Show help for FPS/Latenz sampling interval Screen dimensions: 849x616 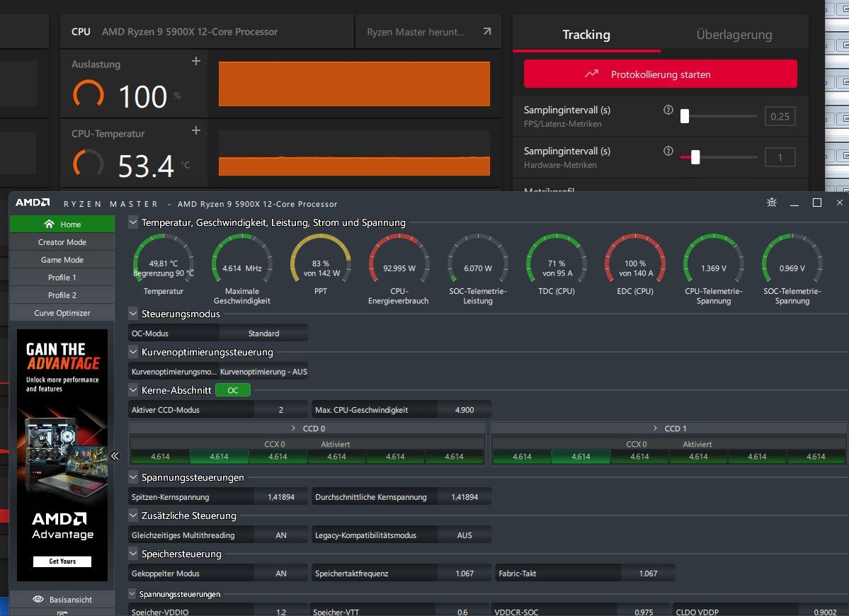[668, 110]
